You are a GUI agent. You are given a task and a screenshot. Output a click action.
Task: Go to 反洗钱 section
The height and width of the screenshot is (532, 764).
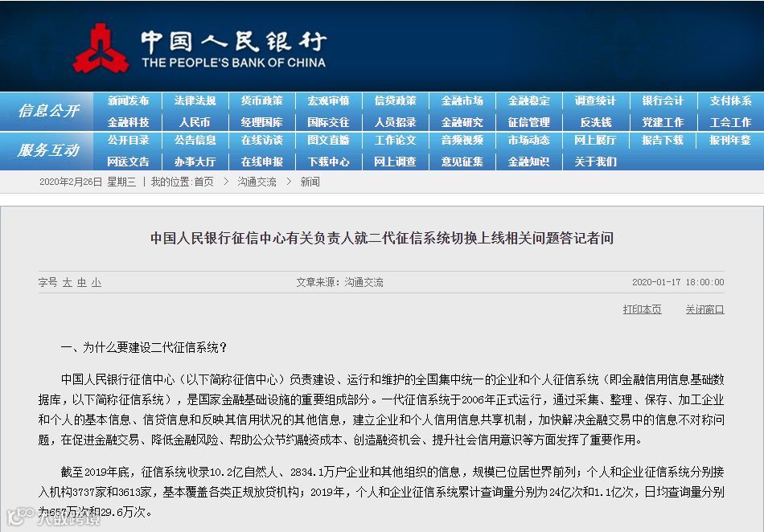pos(595,122)
